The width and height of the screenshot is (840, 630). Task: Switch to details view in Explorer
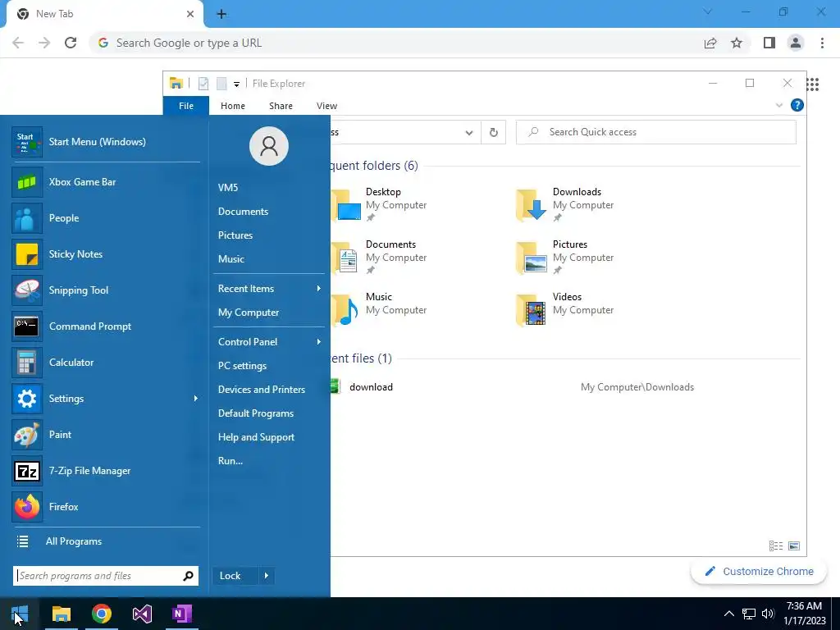(x=776, y=546)
